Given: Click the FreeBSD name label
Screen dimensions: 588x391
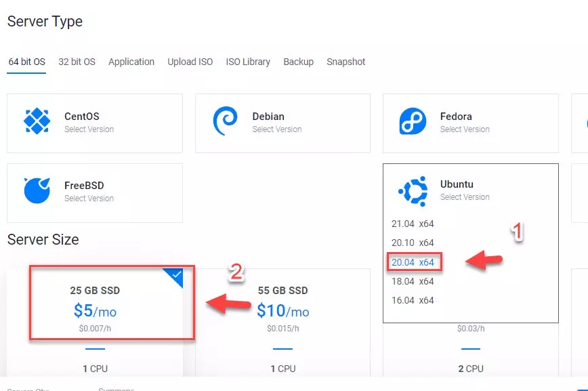Looking at the screenshot, I should [x=84, y=186].
